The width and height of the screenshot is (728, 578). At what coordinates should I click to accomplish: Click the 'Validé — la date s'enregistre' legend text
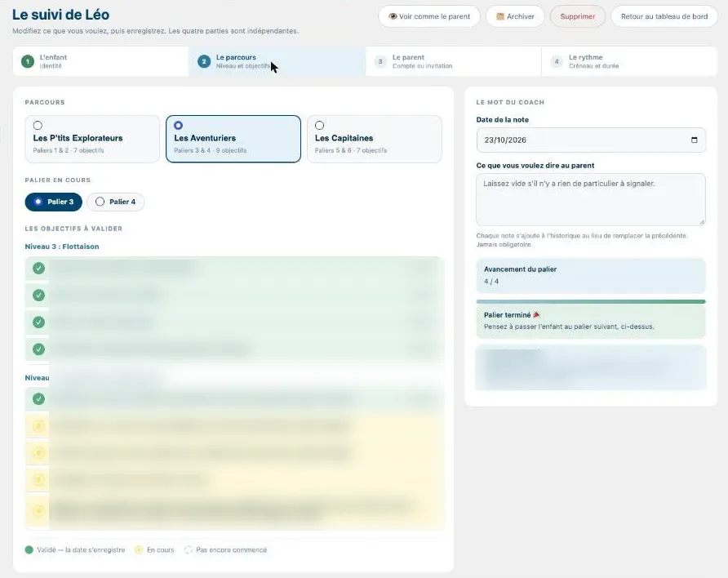(x=81, y=549)
